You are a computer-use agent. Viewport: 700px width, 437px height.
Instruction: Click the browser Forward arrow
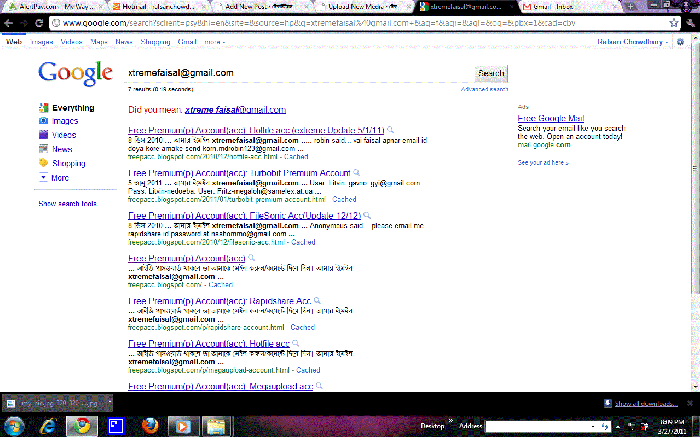pos(24,23)
